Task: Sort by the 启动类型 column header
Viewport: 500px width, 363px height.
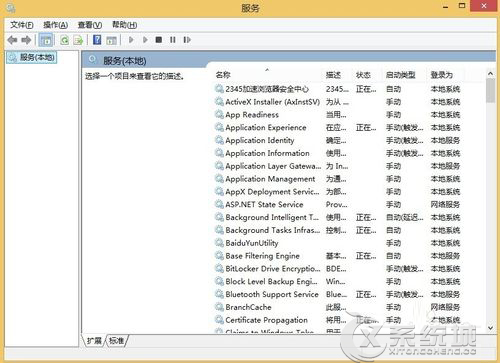Action: click(x=405, y=75)
